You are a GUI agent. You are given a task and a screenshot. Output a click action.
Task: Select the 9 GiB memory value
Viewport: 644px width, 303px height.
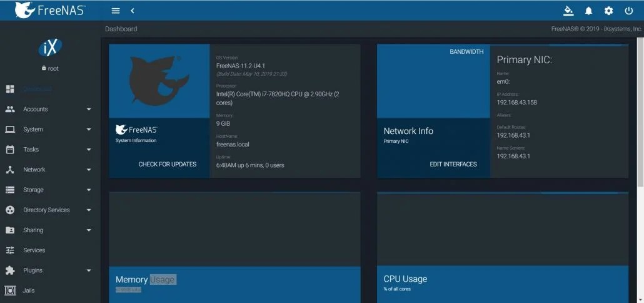tap(223, 123)
